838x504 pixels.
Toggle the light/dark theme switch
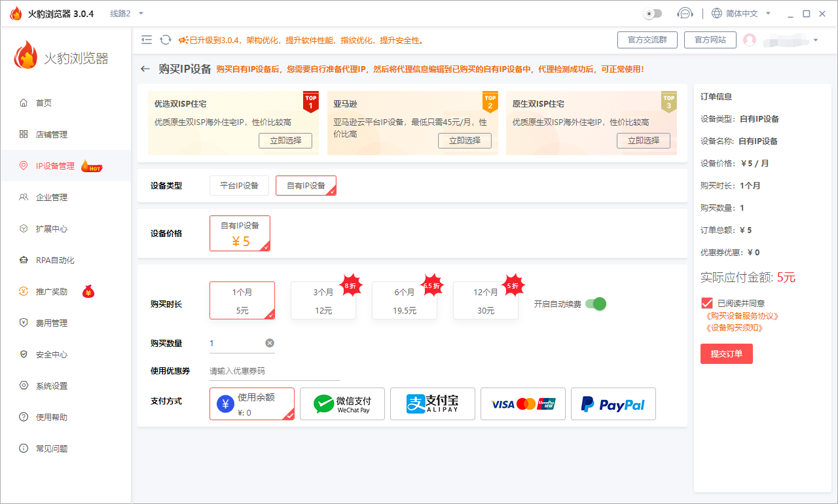tap(653, 13)
